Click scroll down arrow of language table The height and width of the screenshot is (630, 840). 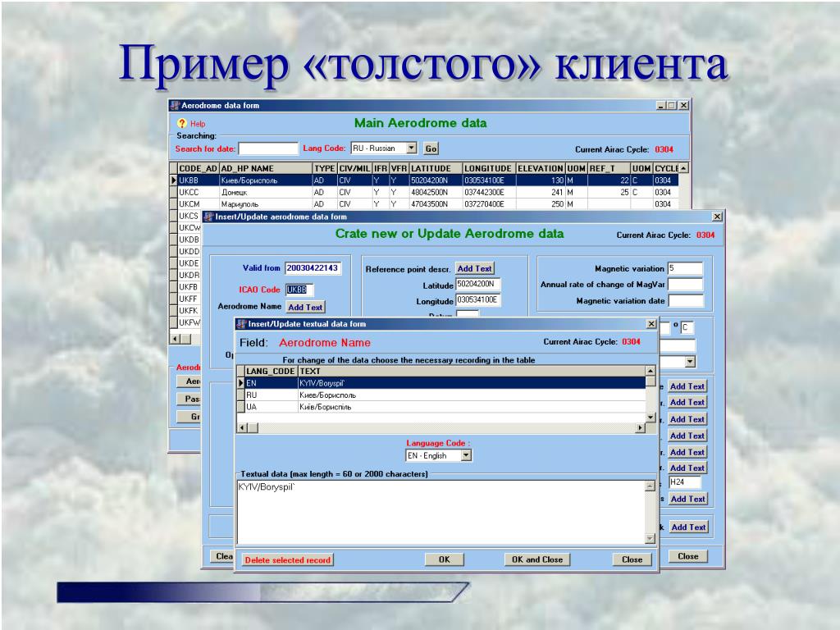click(651, 418)
